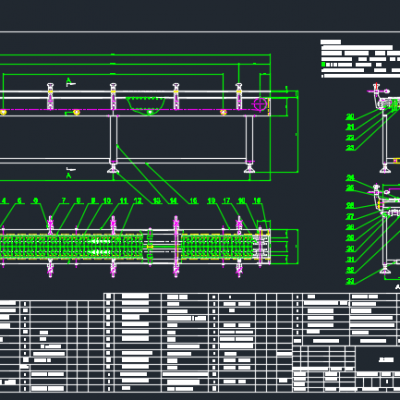Screen dimensions: 400x400
Task: Click callout number 27
Action: pyautogui.click(x=350, y=217)
